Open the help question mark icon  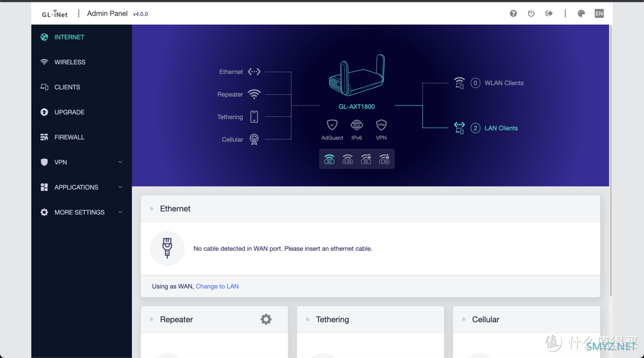point(513,14)
